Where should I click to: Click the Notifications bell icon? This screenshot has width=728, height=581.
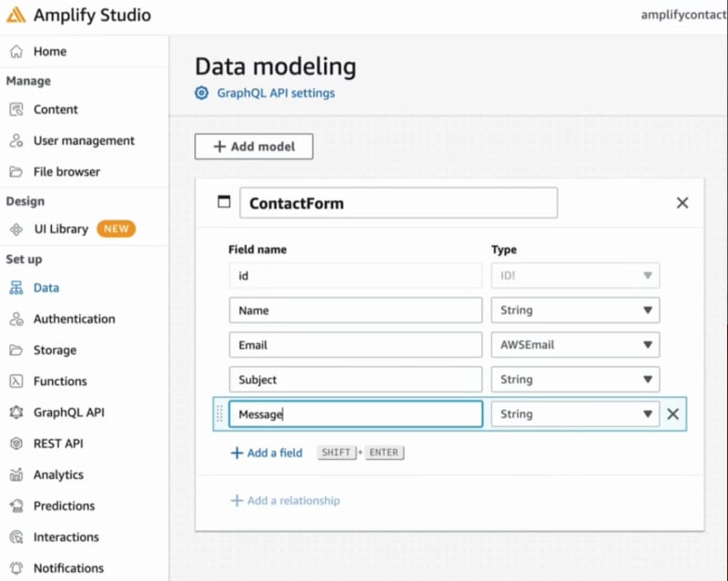16,568
